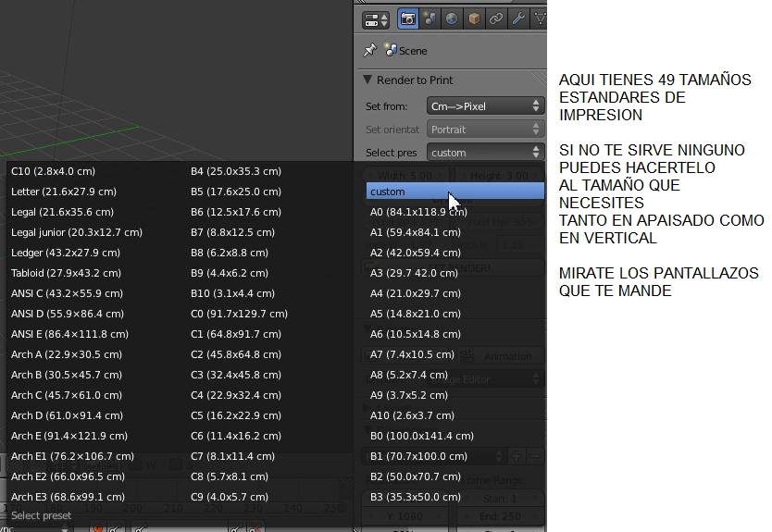Open the Modifiers wrench icon
The image size is (772, 532).
pos(518,19)
